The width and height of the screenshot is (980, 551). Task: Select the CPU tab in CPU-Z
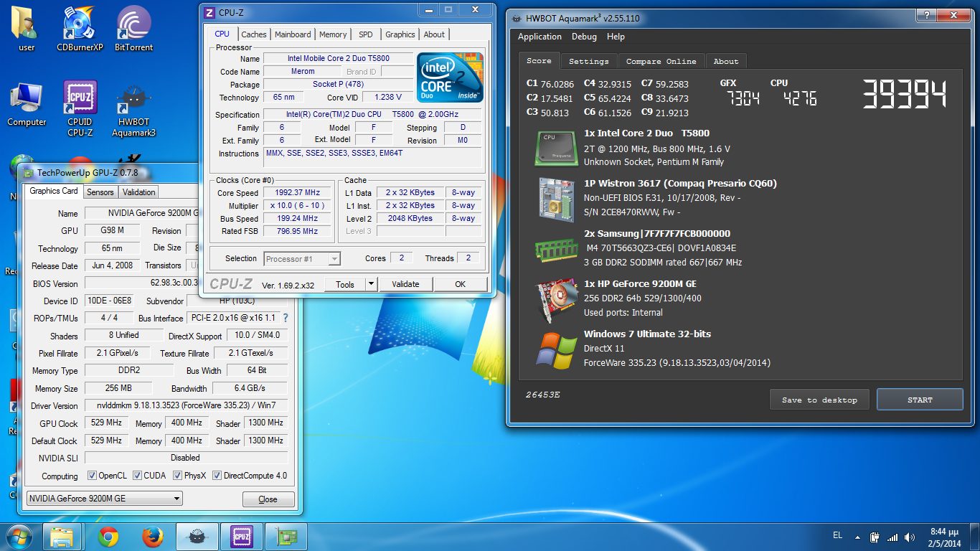[x=222, y=34]
